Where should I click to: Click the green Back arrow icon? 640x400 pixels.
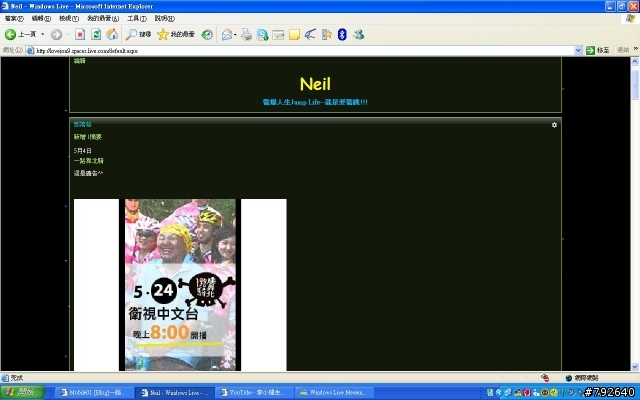coord(10,35)
